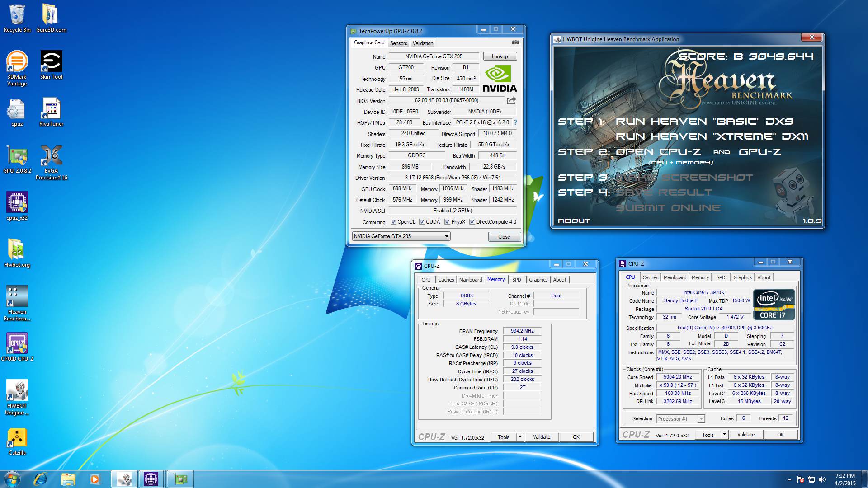
Task: Toggle PhysX checkbox in GPU-Z
Action: pos(447,222)
